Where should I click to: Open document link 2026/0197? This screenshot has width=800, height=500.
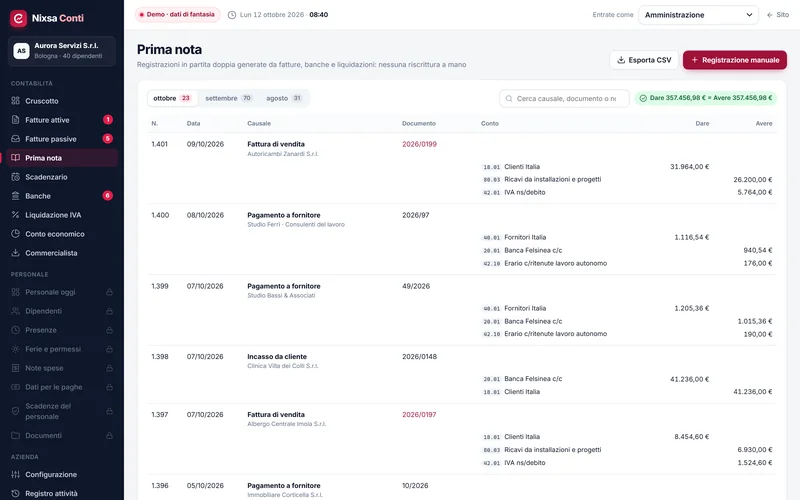click(419, 415)
